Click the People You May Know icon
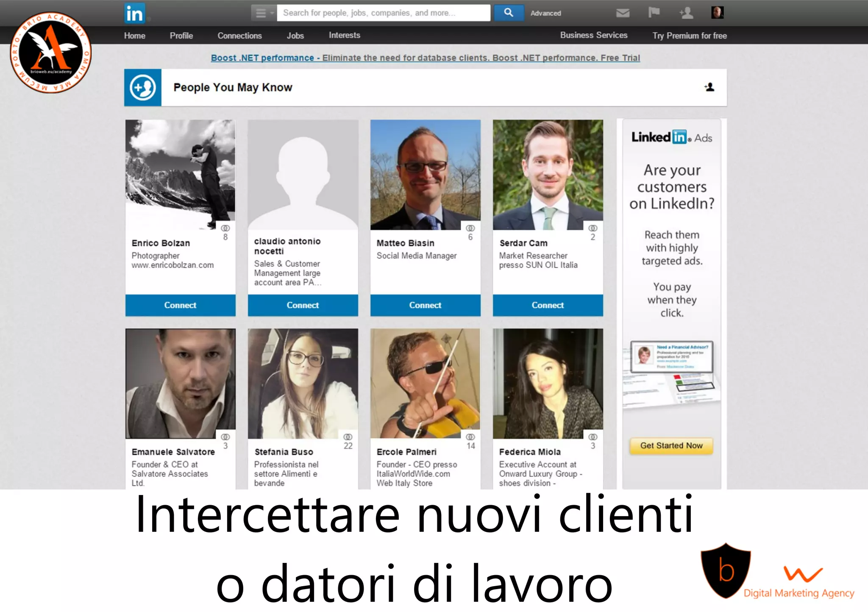Screen dimensions: 868x612 tap(142, 87)
